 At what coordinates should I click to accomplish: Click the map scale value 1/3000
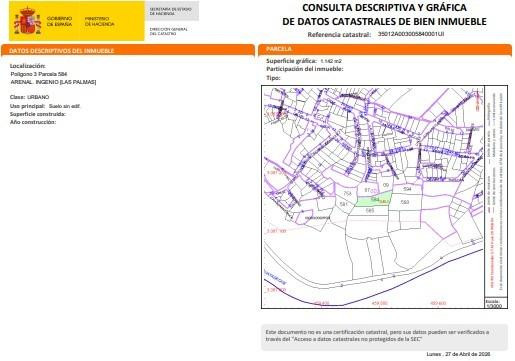pos(494,306)
